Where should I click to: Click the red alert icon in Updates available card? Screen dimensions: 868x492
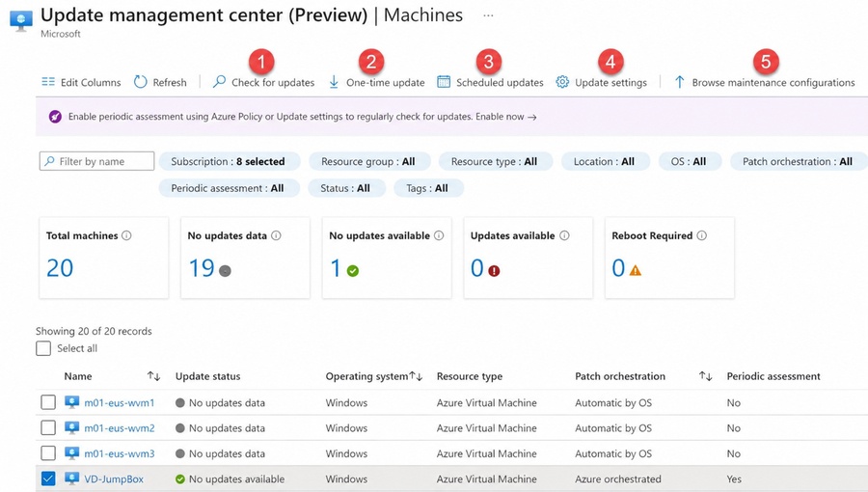pos(494,271)
